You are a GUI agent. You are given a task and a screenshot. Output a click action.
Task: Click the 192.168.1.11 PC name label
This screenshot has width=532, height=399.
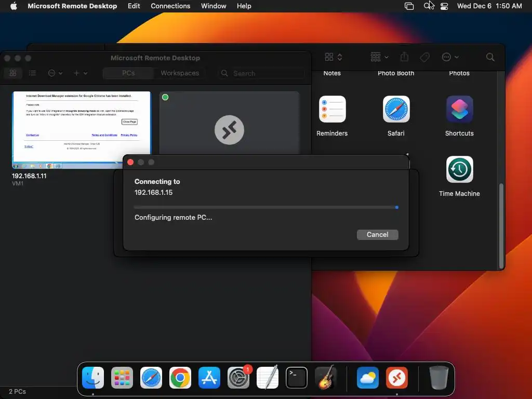29,176
